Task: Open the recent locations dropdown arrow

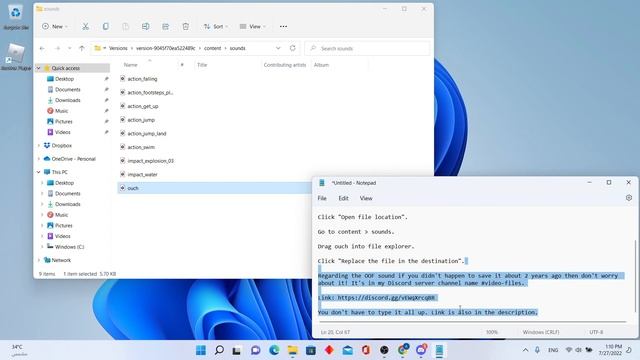Action: (69, 48)
